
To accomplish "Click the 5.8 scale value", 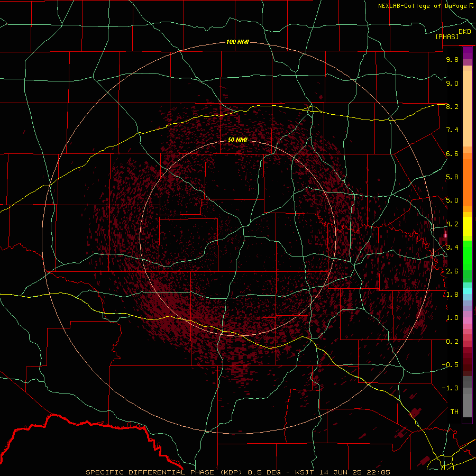I will point(452,177).
